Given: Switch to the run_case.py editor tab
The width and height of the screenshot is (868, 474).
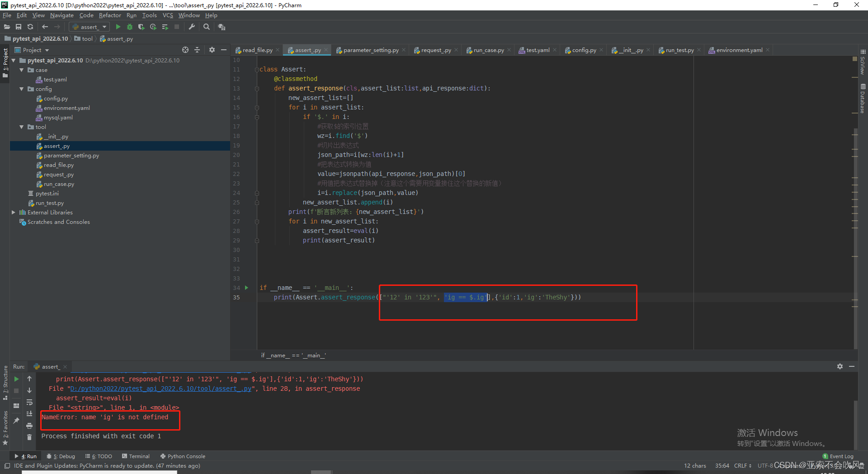Looking at the screenshot, I should (x=489, y=50).
